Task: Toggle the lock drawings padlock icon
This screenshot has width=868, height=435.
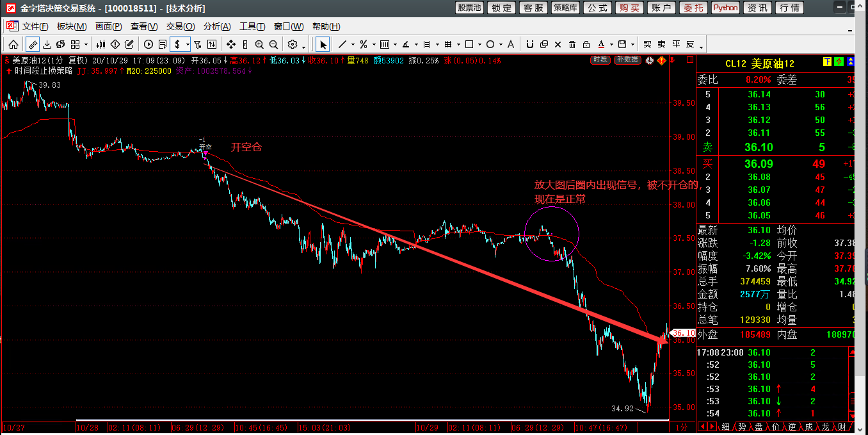Action: pyautogui.click(x=586, y=44)
